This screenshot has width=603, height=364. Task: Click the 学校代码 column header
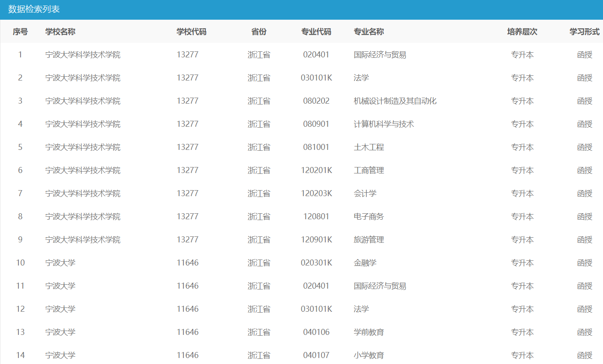[x=192, y=32]
